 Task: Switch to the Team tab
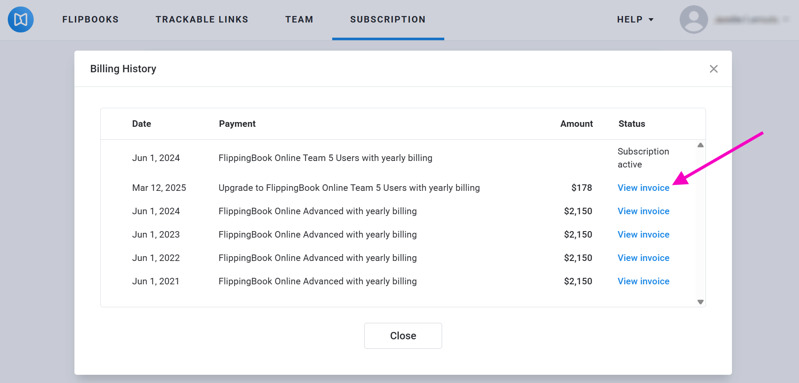click(x=299, y=20)
